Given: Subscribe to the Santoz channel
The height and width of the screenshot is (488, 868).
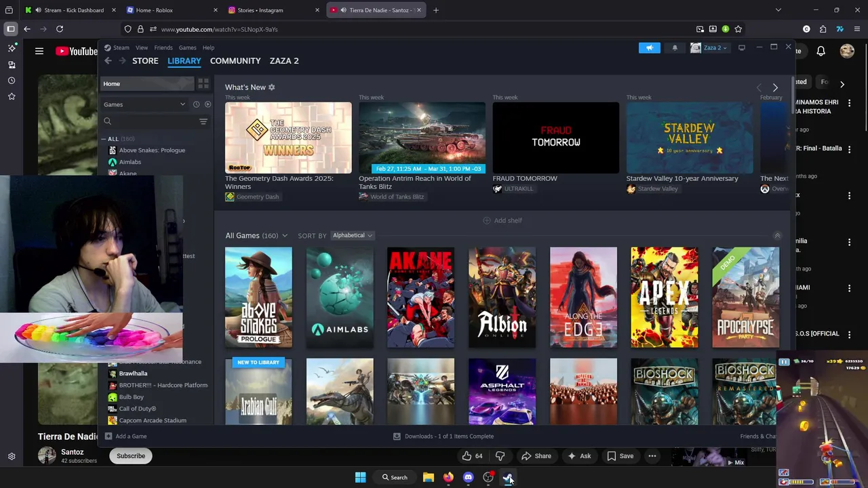Looking at the screenshot, I should [131, 456].
